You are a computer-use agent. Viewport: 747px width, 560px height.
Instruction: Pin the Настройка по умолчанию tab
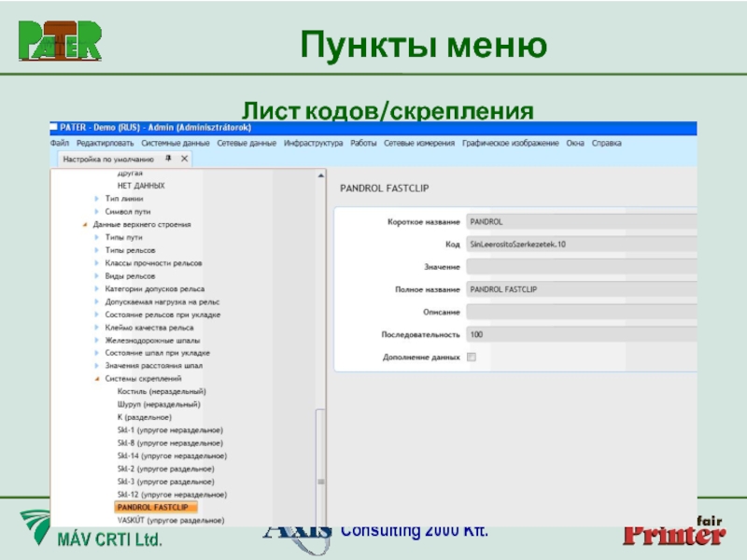click(168, 159)
